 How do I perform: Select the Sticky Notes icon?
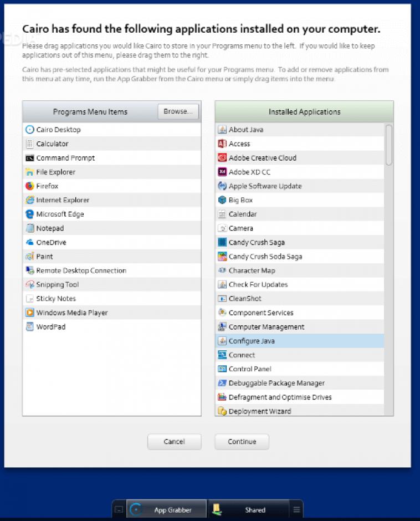[x=29, y=298]
